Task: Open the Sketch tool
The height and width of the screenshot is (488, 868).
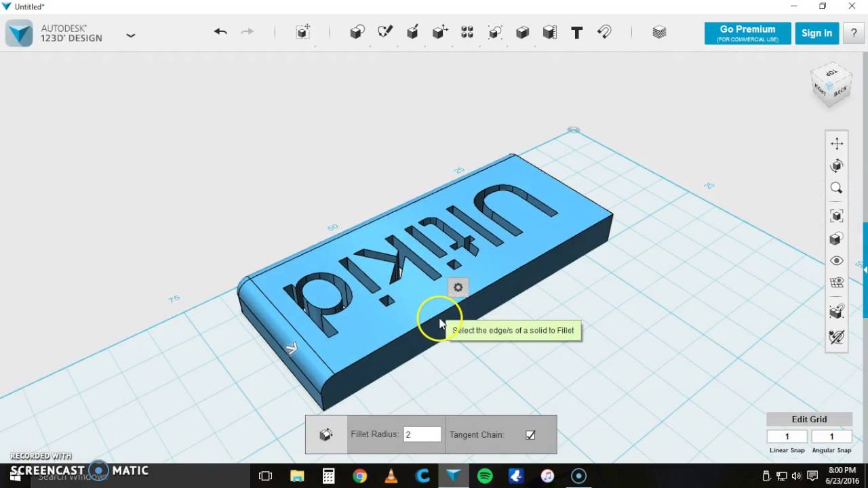Action: [x=385, y=32]
